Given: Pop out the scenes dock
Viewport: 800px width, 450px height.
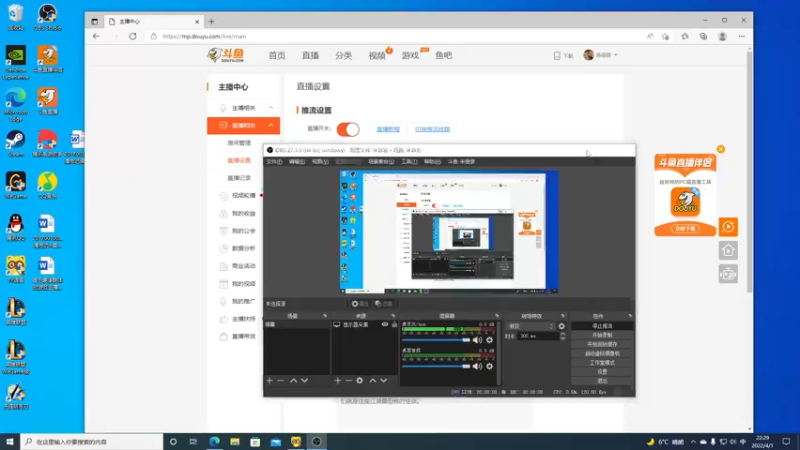Looking at the screenshot, I should tap(324, 316).
